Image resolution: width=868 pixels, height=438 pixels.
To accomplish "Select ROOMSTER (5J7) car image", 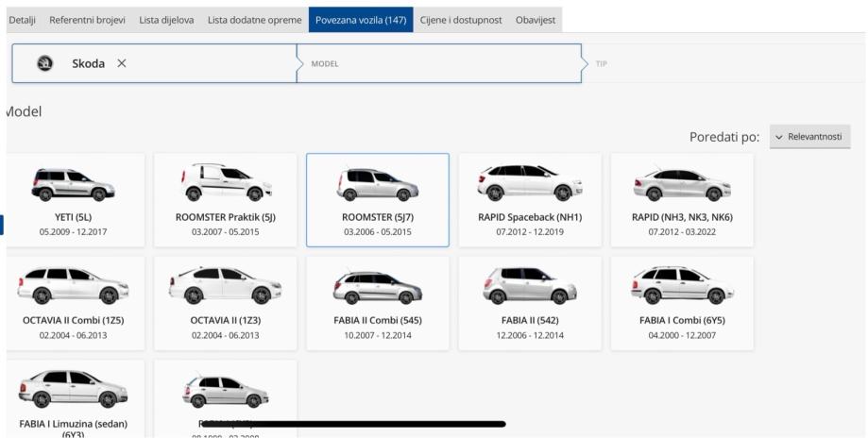I will pos(378,185).
